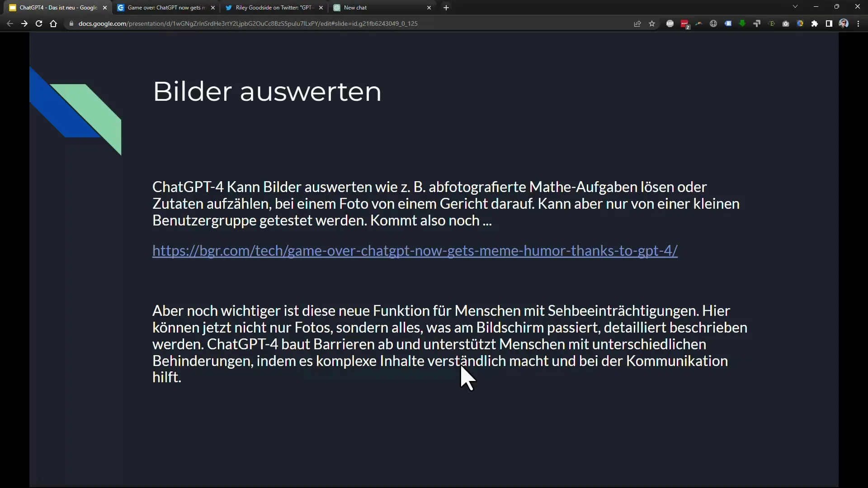Close the ChatGPT4 - Das ist neu tab
The image size is (868, 488).
(x=105, y=8)
